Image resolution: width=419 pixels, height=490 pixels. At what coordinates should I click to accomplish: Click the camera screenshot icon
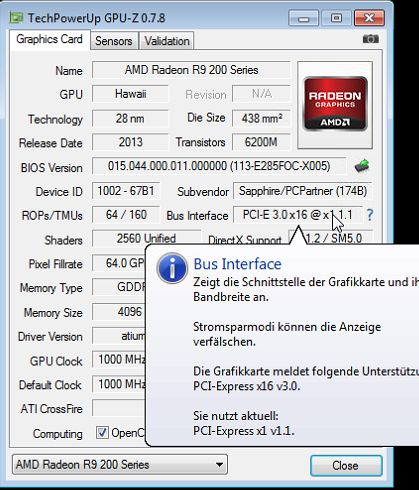click(371, 39)
